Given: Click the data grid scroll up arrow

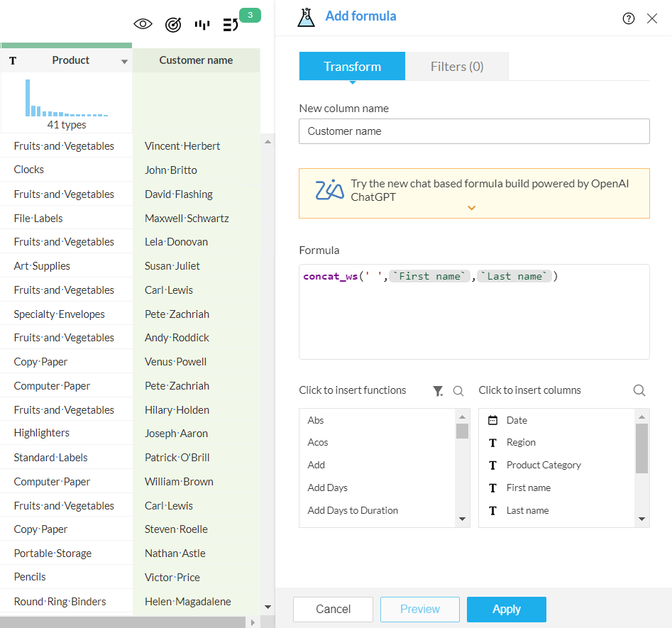Looking at the screenshot, I should point(268,142).
